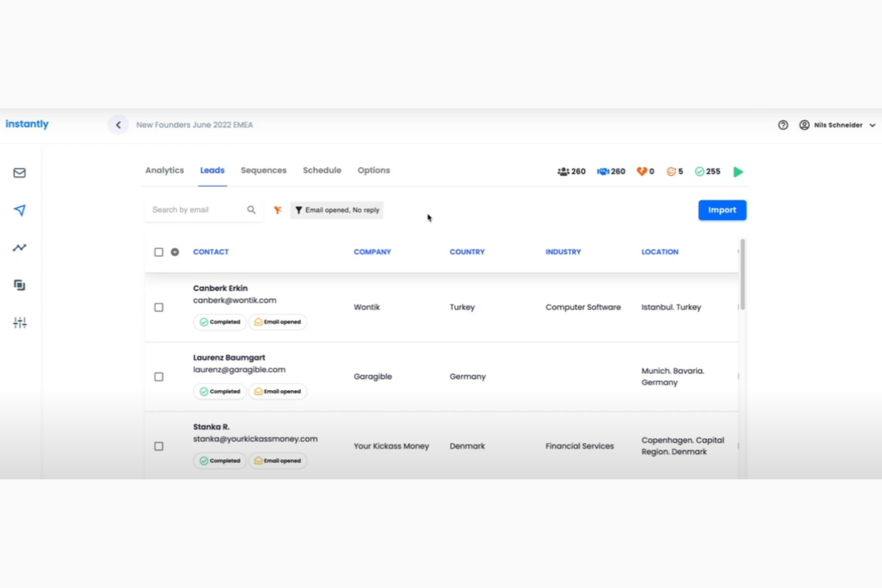Click the completed checkmark icon showing 255
Screen dimensions: 882x588
coord(700,172)
